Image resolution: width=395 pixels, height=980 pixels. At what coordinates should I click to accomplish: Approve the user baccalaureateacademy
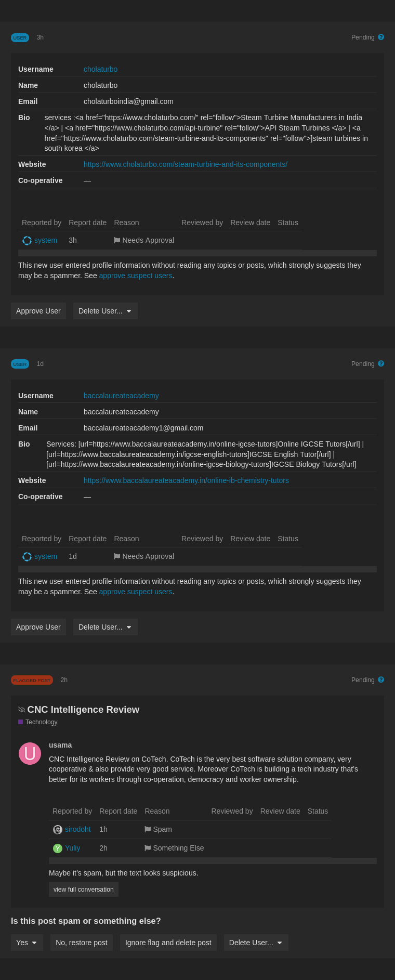38,627
